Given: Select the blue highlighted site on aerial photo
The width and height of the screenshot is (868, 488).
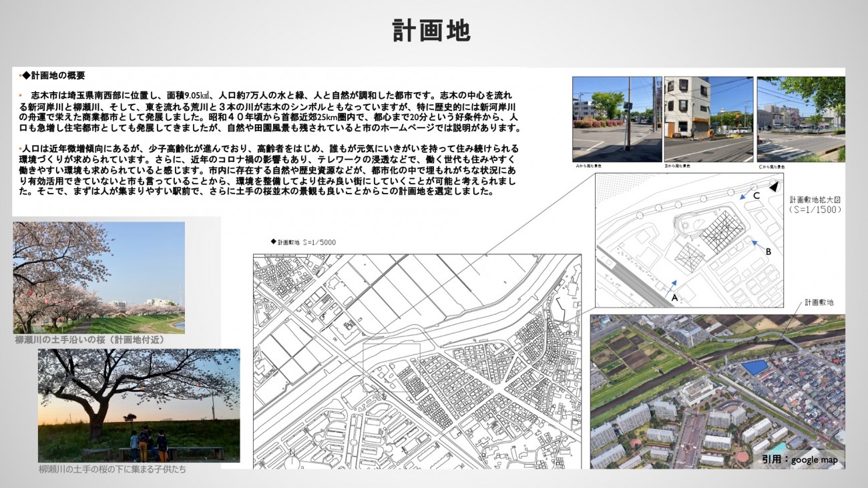Looking at the screenshot, I should tap(755, 367).
